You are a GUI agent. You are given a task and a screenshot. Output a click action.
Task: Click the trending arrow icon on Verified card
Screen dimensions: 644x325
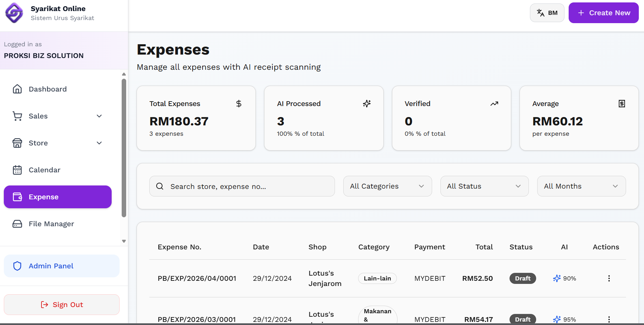494,104
